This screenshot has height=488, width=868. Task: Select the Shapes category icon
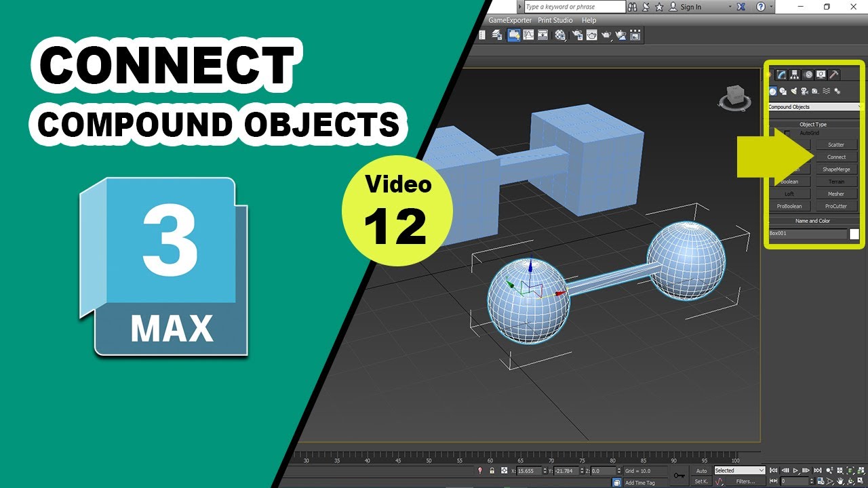coord(783,91)
